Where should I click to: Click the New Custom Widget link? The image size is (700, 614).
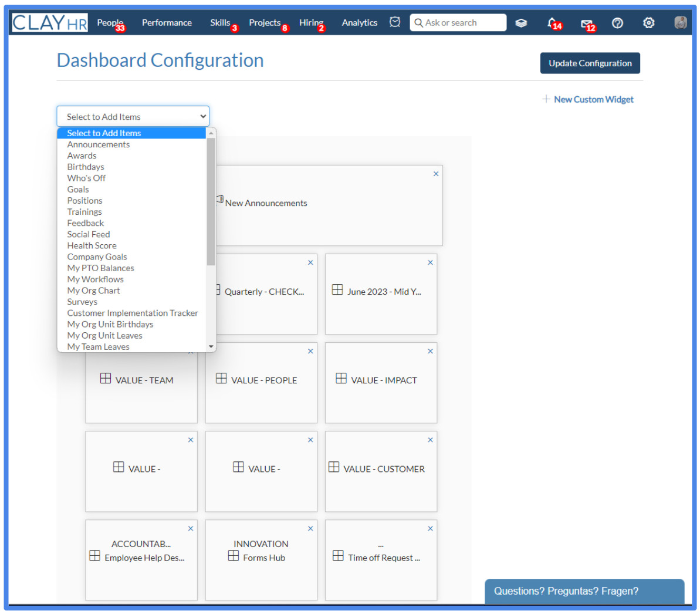pos(589,99)
